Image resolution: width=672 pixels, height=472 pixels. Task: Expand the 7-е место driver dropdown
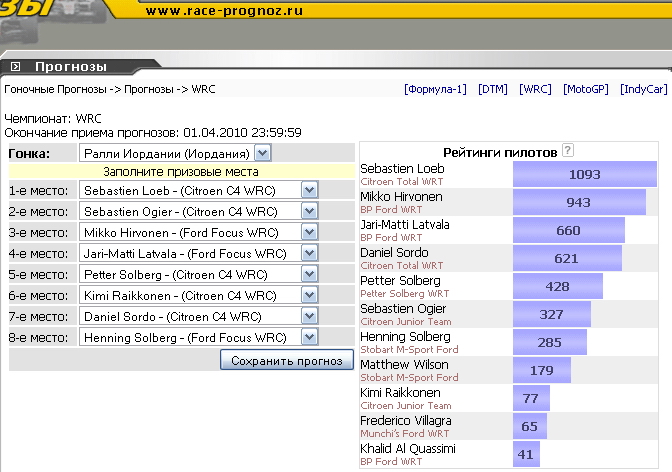pos(199,316)
